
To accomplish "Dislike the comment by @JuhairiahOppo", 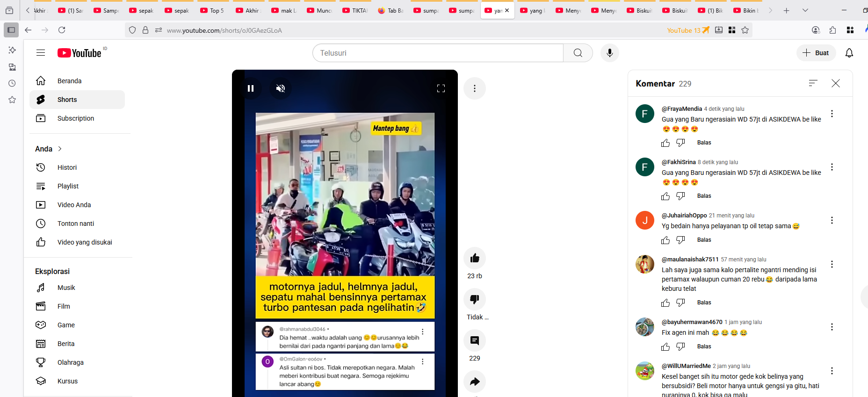I will [680, 240].
